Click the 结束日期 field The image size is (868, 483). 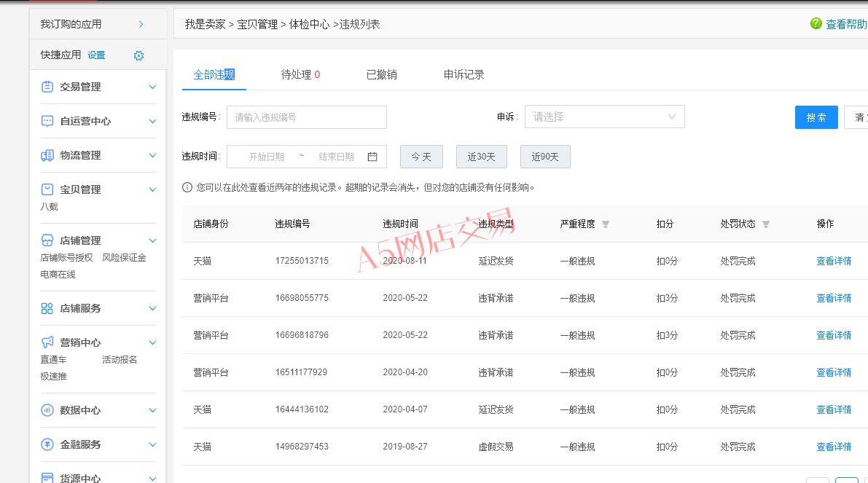(336, 157)
